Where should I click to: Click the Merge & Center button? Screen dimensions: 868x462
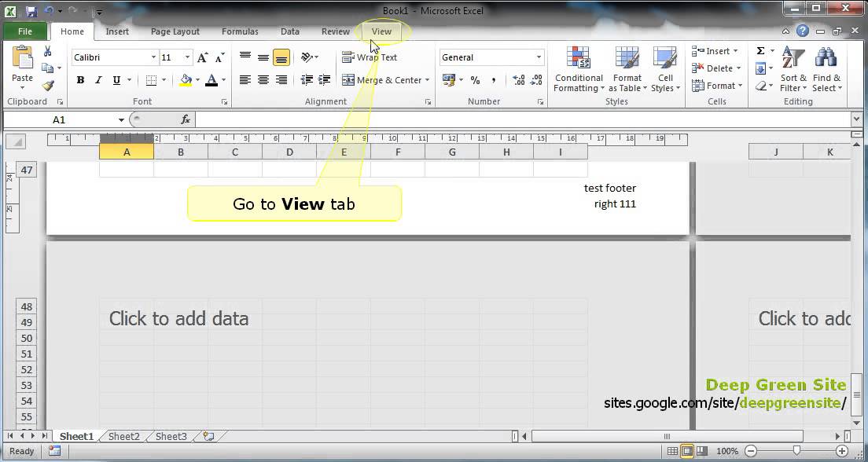coord(381,80)
